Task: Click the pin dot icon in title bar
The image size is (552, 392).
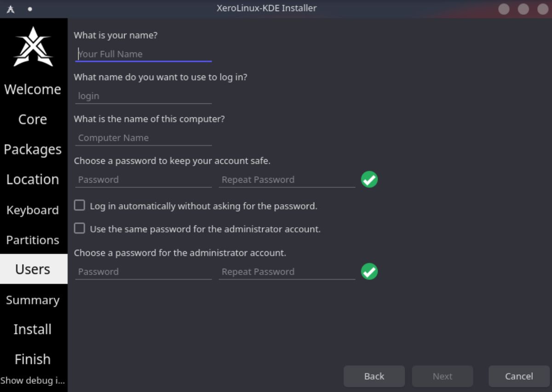Action: coord(30,9)
